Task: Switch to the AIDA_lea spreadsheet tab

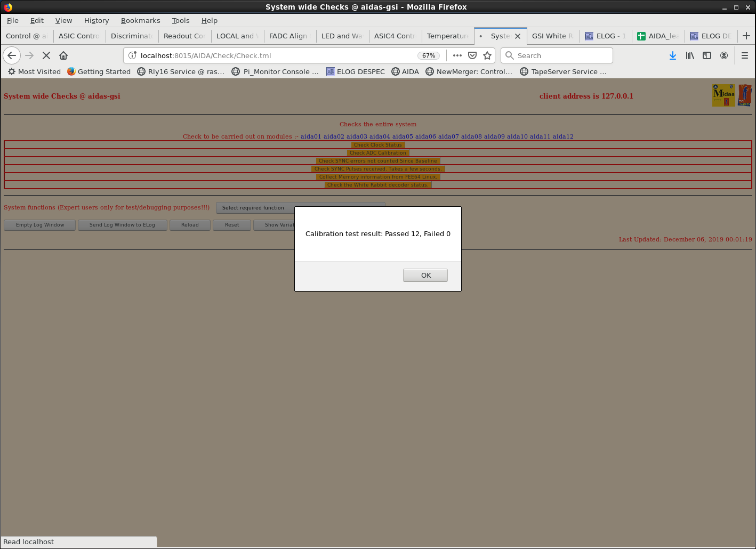Action: click(658, 36)
